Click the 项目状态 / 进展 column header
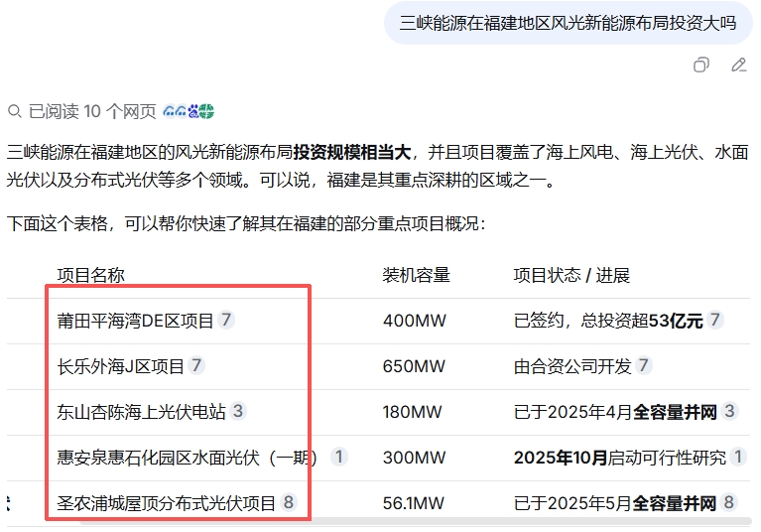The height and width of the screenshot is (532, 761). pos(571,275)
